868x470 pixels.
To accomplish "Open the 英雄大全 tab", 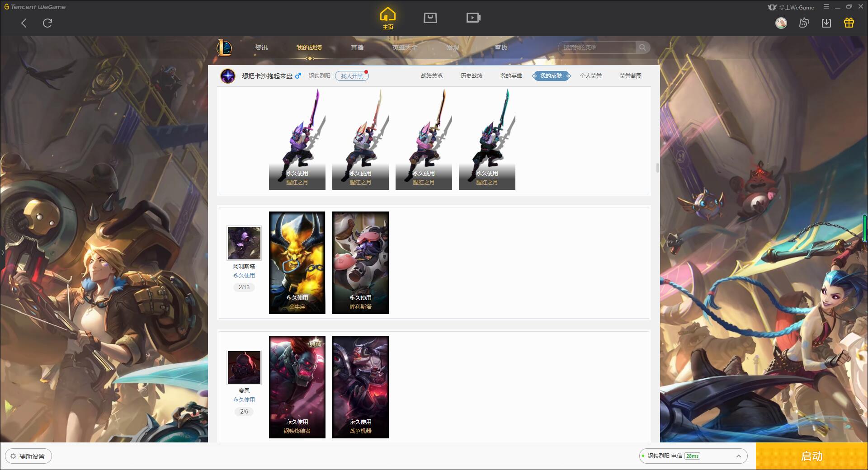I will tap(405, 47).
